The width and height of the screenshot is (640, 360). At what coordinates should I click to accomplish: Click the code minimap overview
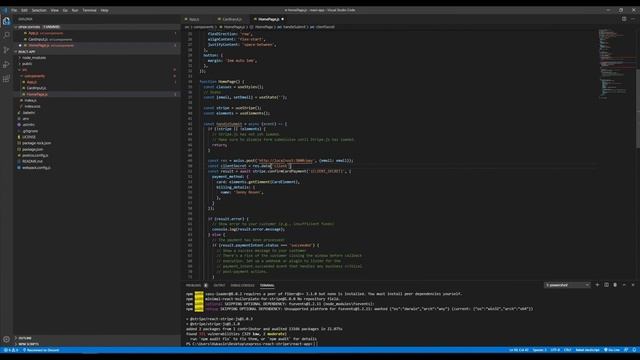616,63
